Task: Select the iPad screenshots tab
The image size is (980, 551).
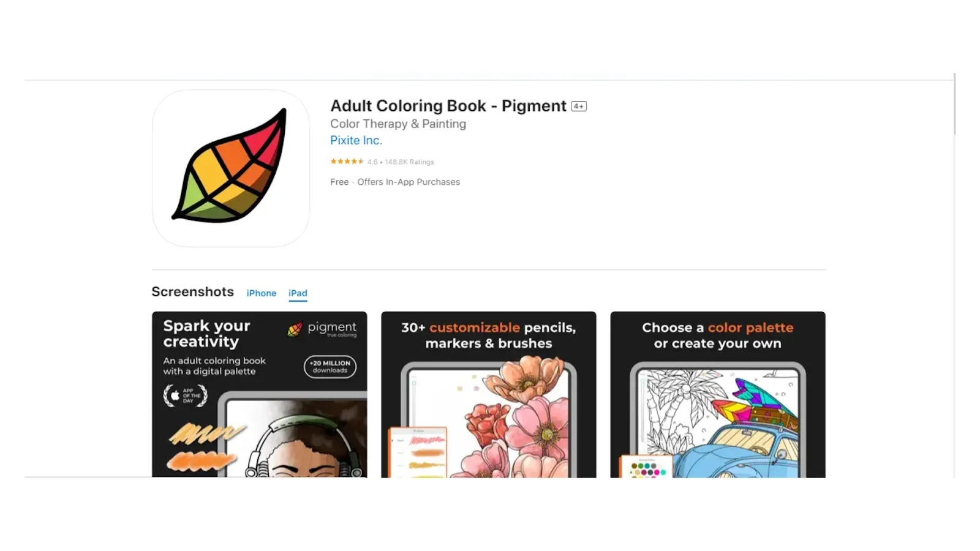Action: [x=298, y=293]
